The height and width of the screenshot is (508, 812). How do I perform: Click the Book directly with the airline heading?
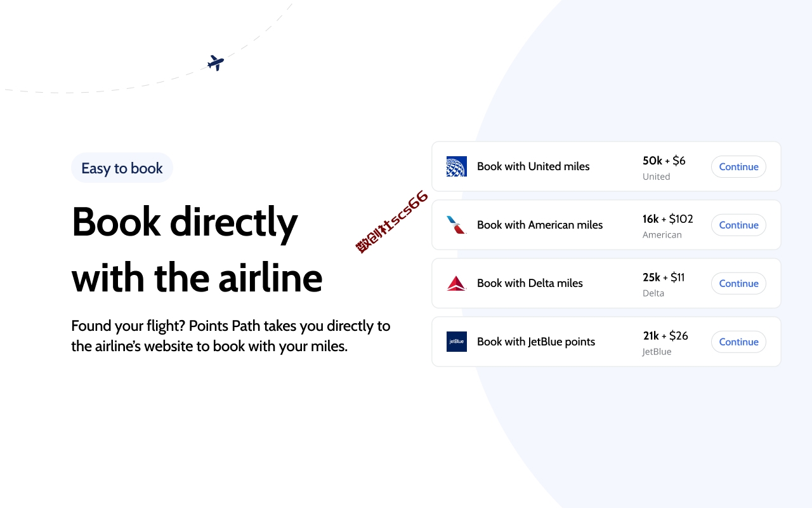point(197,250)
